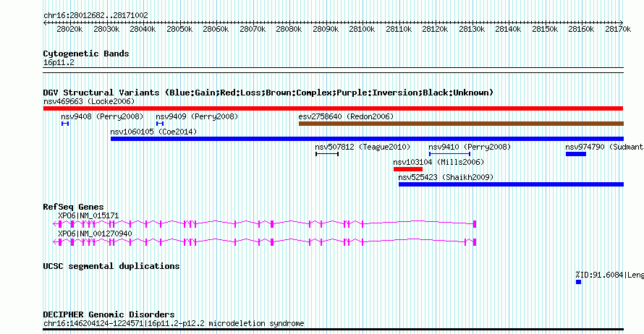644x334 pixels.
Task: Click the 16p11.2 cytogenetic band label
Action: (59, 62)
